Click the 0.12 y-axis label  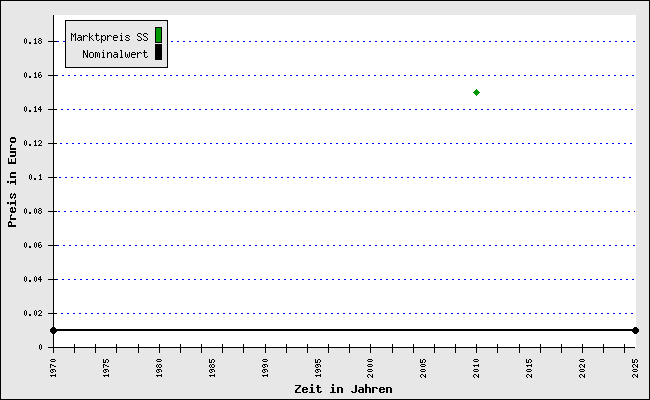point(33,143)
